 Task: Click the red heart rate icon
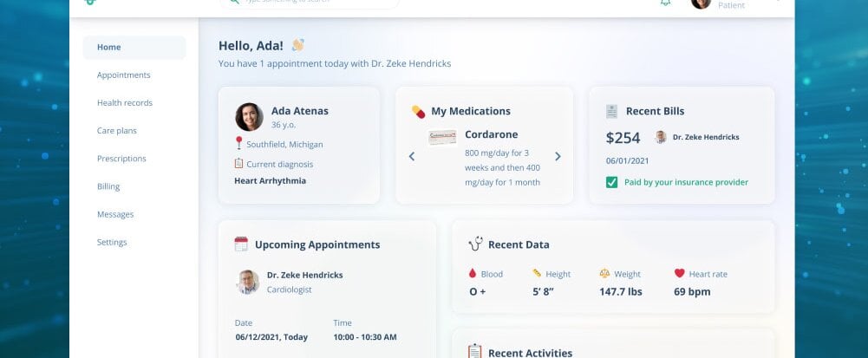coord(679,274)
